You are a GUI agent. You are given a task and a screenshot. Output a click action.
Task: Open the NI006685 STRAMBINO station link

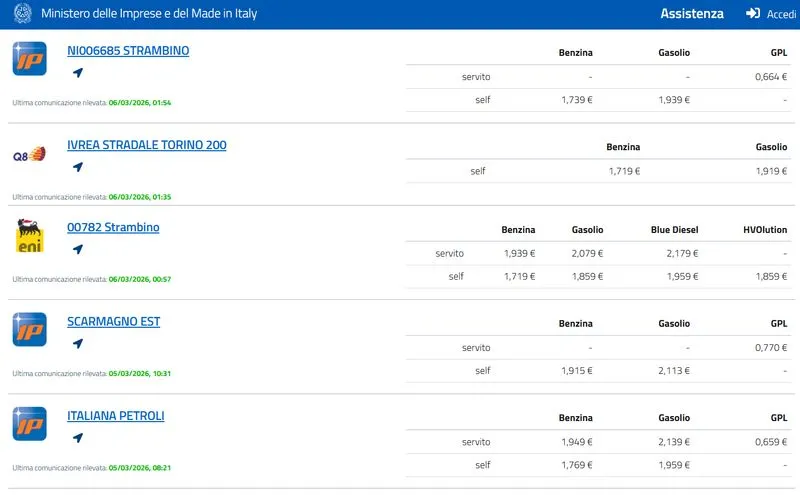[x=128, y=51]
